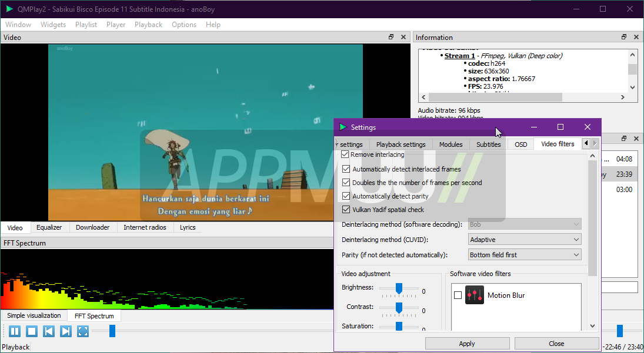Toggle Automatically detect interlaced frames
644x353 pixels.
(346, 169)
